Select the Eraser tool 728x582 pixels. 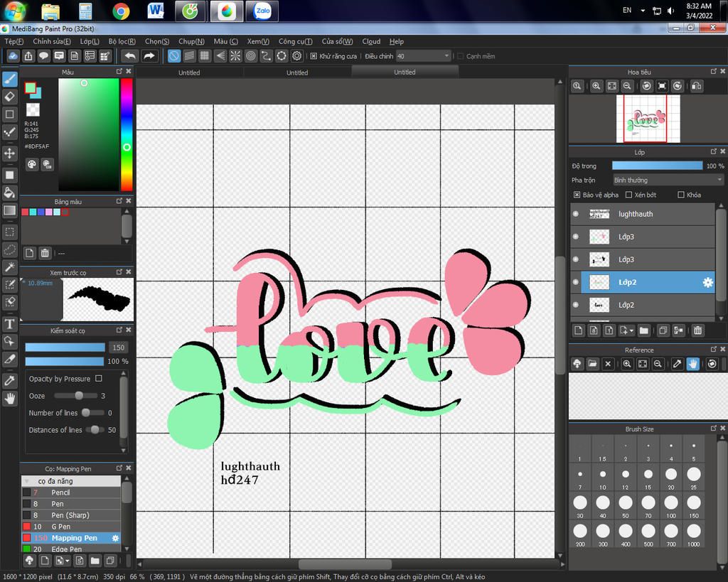[10, 97]
